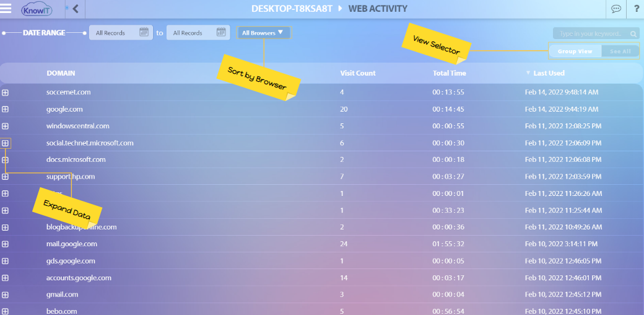
Task: Expand the docs.microsoft.com row
Action: coord(5,159)
